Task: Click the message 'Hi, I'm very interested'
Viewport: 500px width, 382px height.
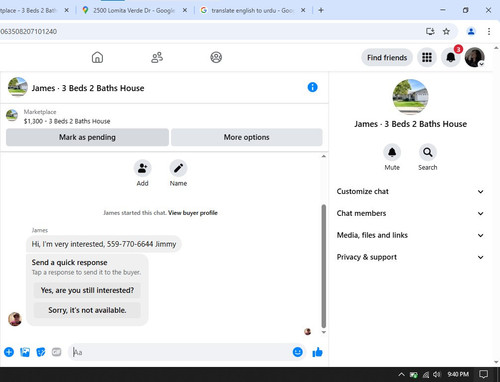Action: click(104, 244)
